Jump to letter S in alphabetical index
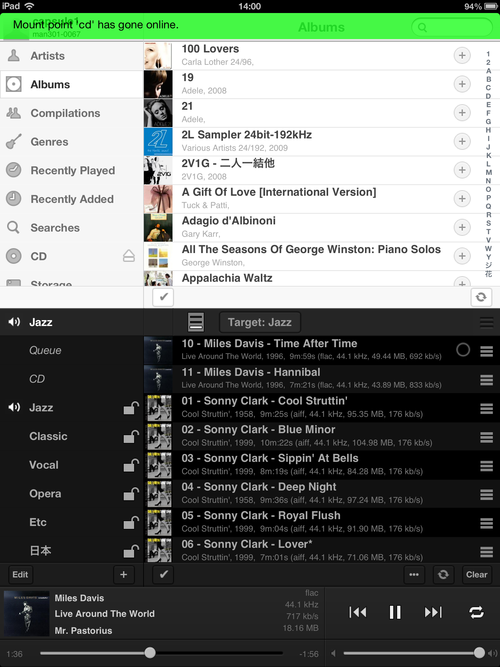Viewport: 500px width, 667px height. pyautogui.click(x=488, y=223)
